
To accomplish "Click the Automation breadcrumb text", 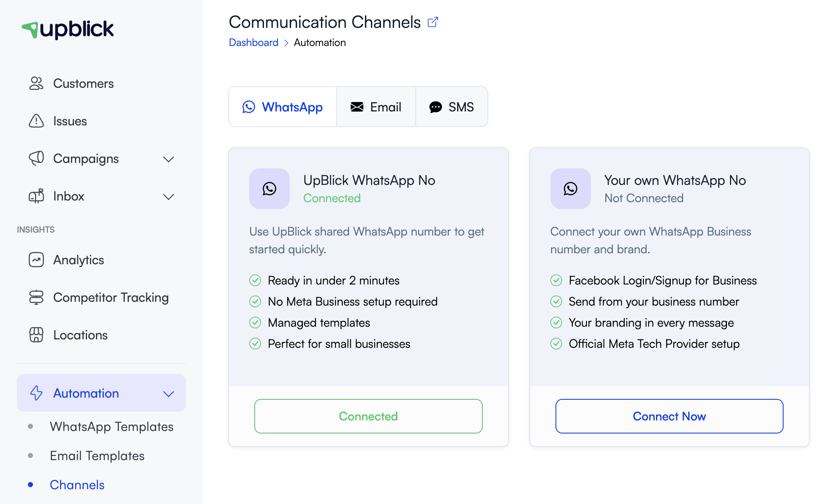I will coord(320,43).
